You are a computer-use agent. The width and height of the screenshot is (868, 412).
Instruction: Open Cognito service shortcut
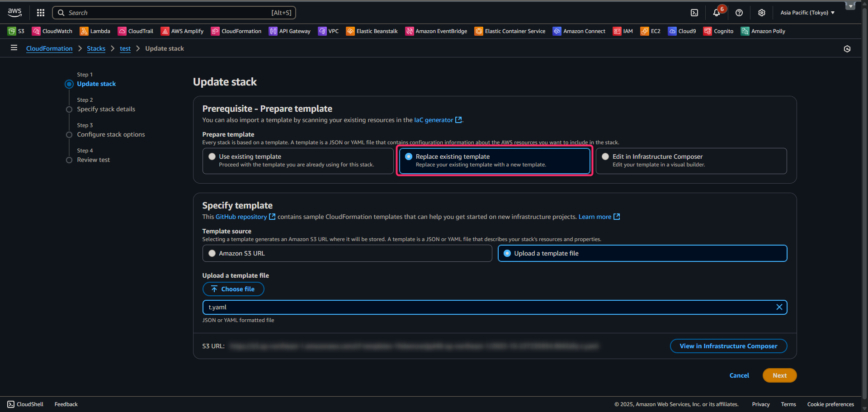pos(719,31)
